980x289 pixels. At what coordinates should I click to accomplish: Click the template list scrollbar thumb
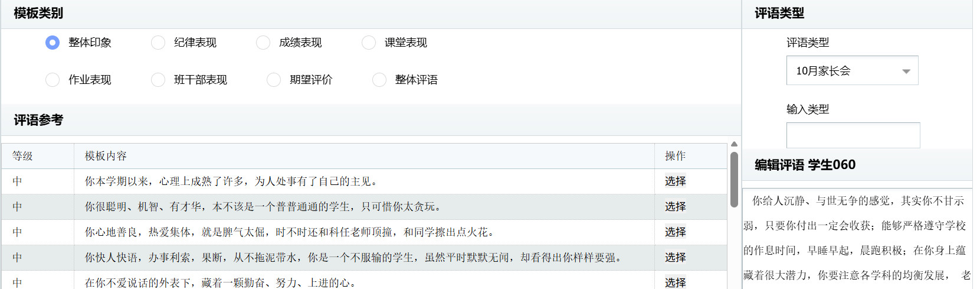click(734, 179)
